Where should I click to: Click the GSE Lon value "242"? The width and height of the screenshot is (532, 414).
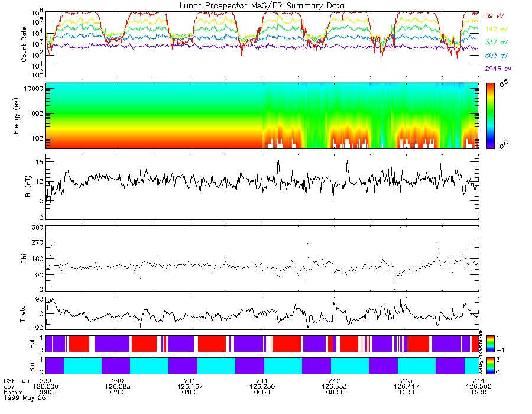[x=334, y=381]
